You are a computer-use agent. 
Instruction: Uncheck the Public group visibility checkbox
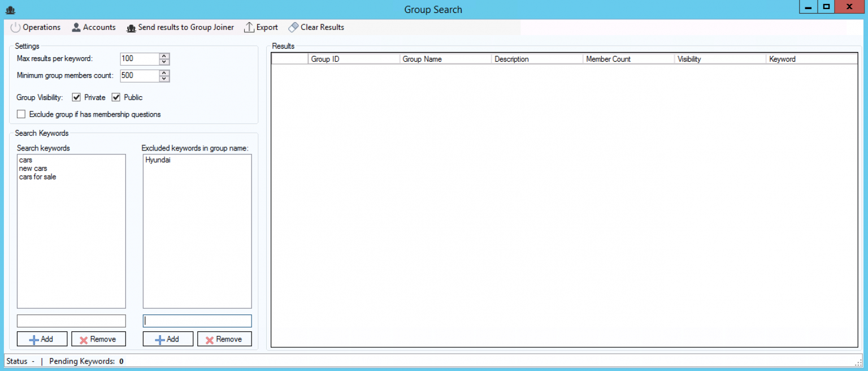(x=116, y=97)
